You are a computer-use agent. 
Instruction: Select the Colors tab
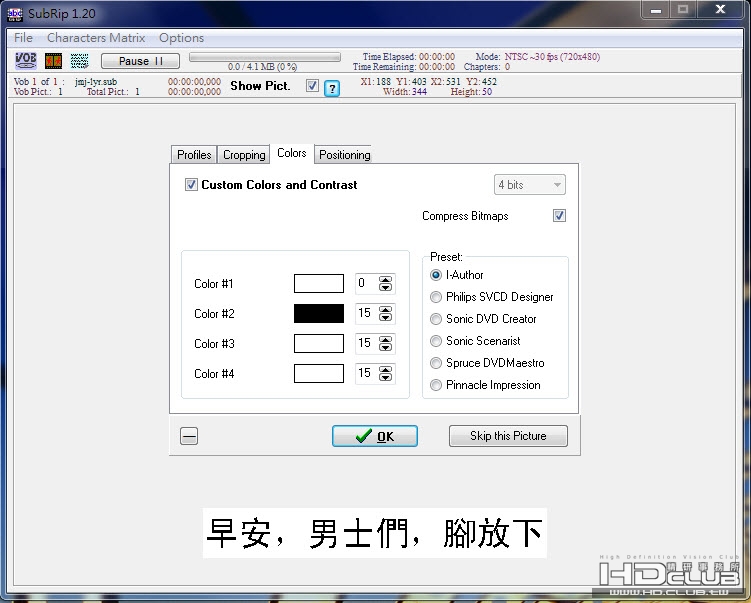click(292, 153)
